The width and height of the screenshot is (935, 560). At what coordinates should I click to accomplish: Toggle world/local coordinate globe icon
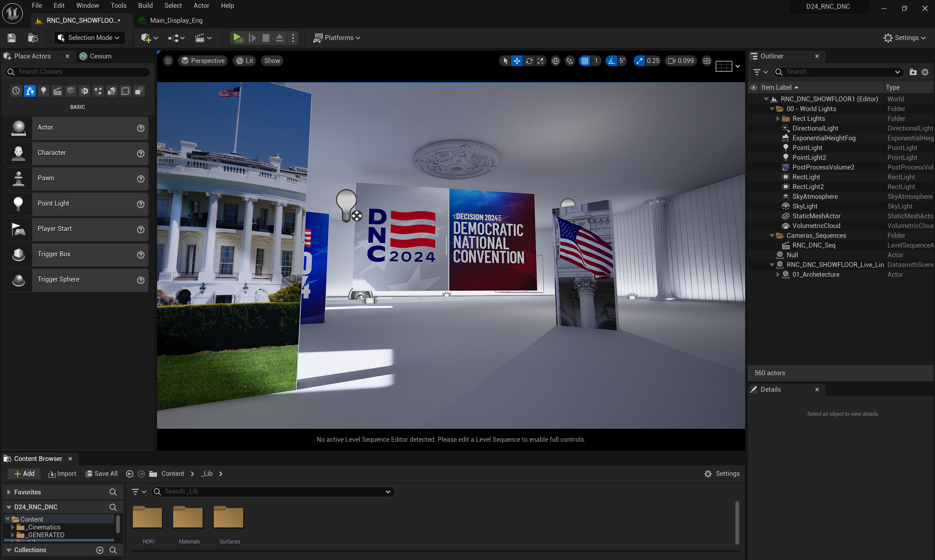coord(556,61)
